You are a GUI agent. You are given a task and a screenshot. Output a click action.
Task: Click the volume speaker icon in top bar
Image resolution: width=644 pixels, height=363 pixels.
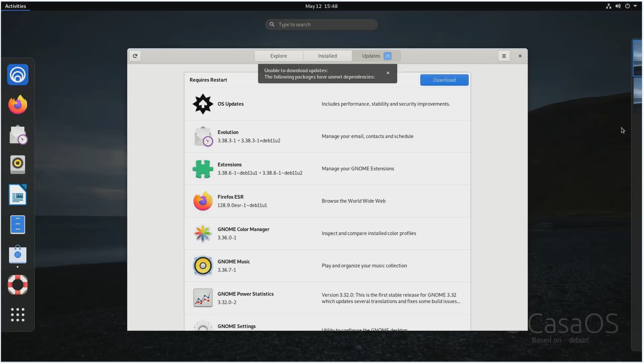(x=618, y=6)
